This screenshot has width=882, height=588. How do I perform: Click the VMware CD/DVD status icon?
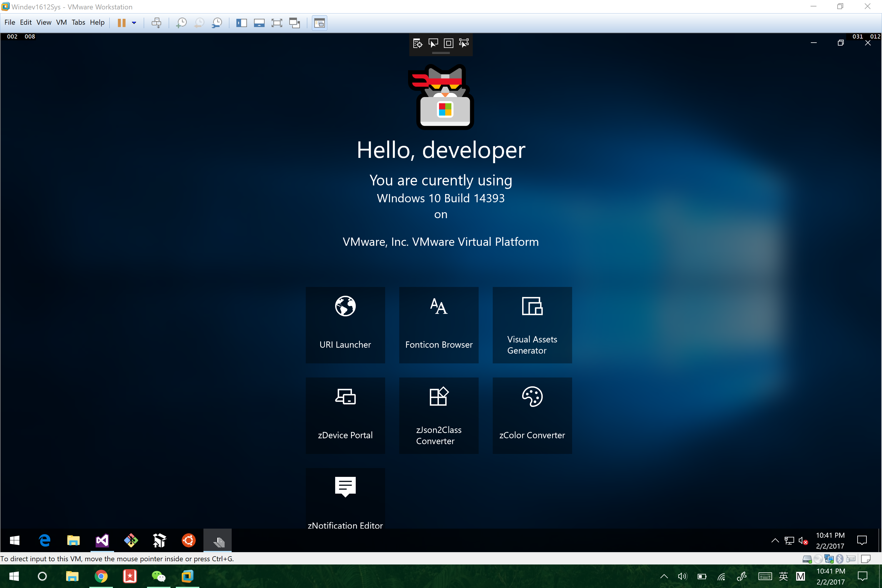click(x=818, y=559)
